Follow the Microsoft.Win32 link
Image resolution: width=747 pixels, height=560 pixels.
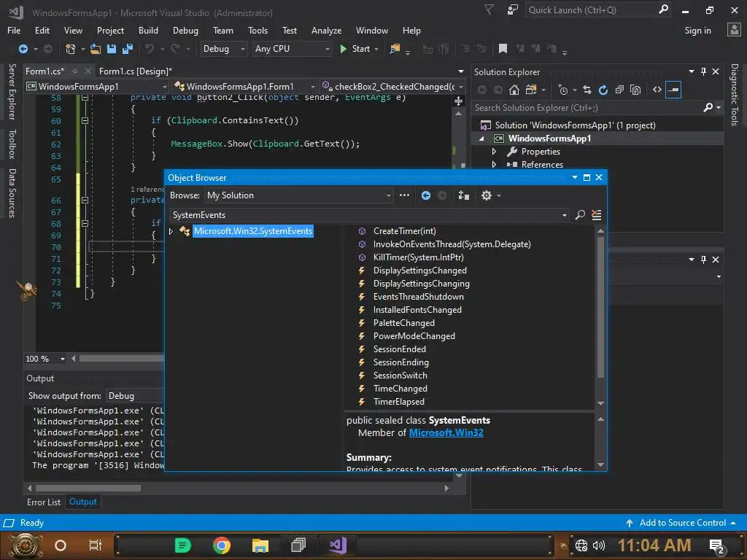point(446,433)
